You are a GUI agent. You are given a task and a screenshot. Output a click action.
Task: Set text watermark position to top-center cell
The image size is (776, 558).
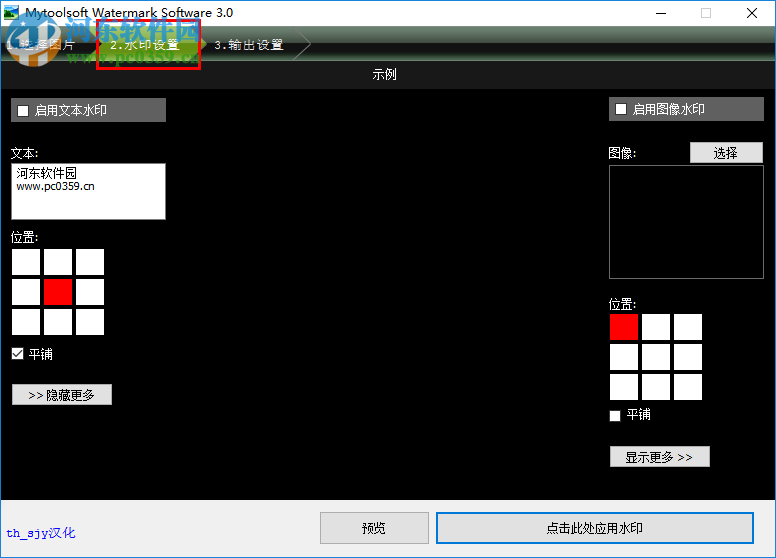point(58,262)
